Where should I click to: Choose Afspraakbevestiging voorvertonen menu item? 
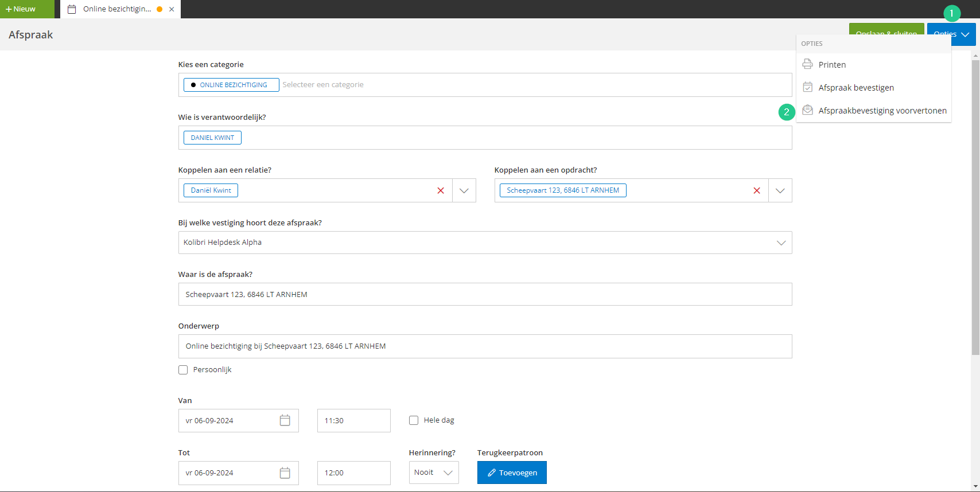tap(874, 111)
